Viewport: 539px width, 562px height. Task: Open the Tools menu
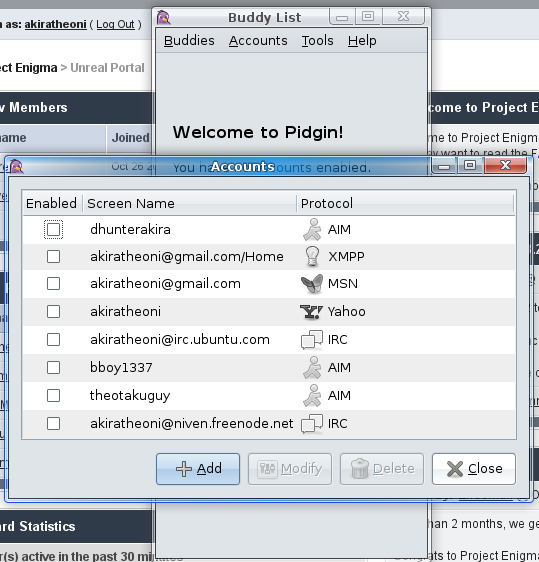coord(318,41)
